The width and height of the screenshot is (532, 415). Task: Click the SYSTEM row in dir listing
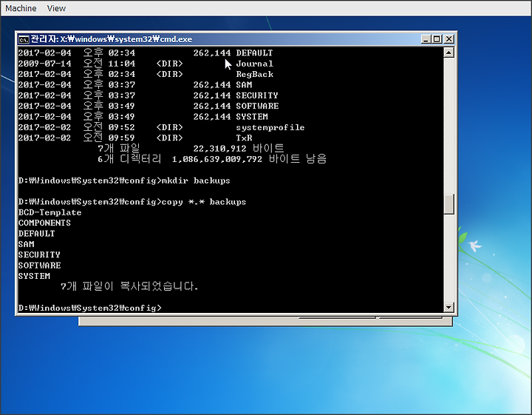(143, 116)
